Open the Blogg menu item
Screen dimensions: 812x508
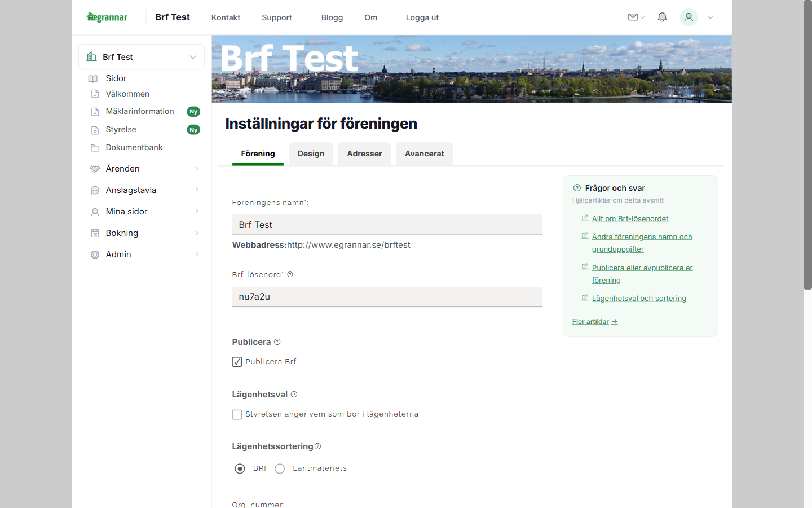pos(332,17)
